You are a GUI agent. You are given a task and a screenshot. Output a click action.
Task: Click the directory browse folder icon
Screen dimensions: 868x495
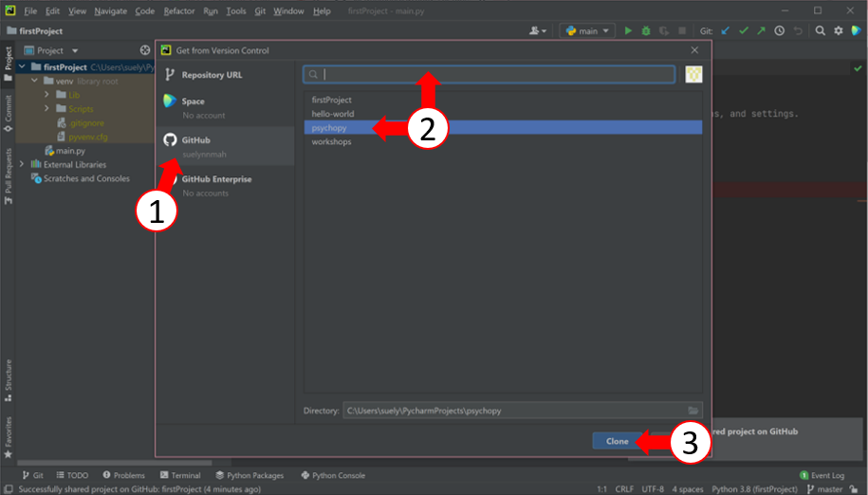pos(694,411)
